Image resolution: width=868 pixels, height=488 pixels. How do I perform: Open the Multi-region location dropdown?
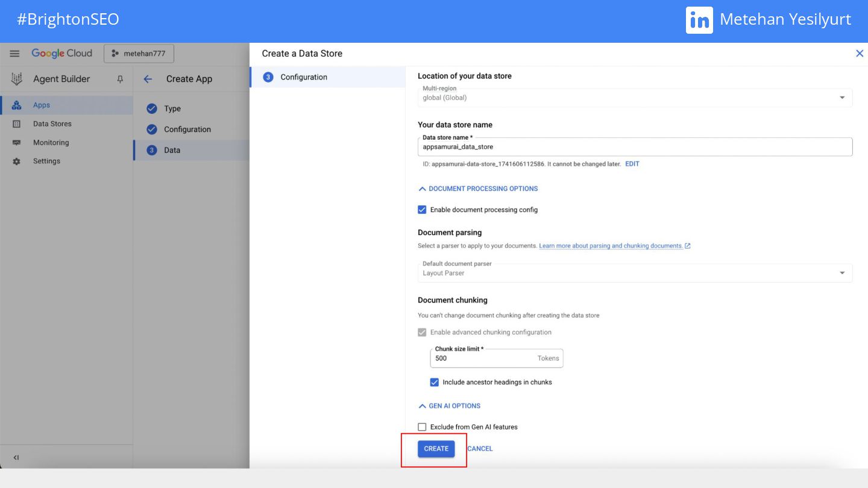pos(635,98)
